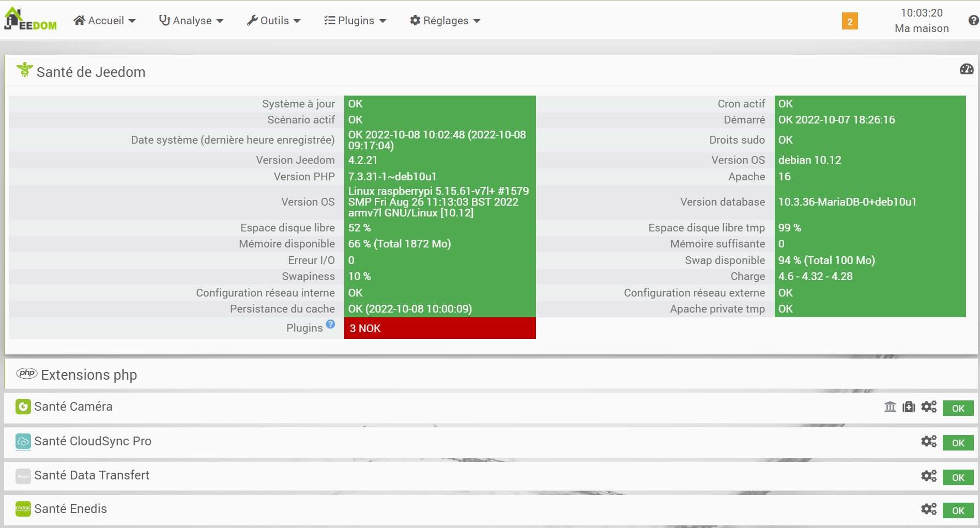
Task: Open the Santé Caméra section title
Action: point(73,407)
